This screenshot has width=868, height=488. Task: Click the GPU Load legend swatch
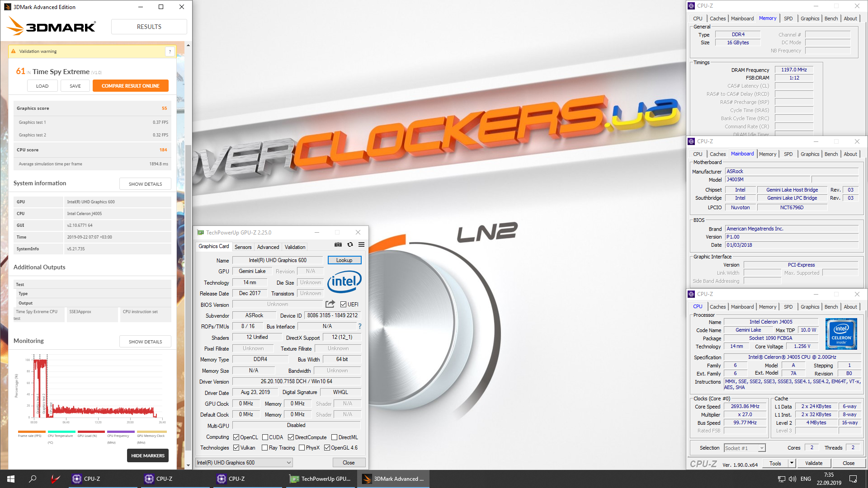pyautogui.click(x=91, y=432)
